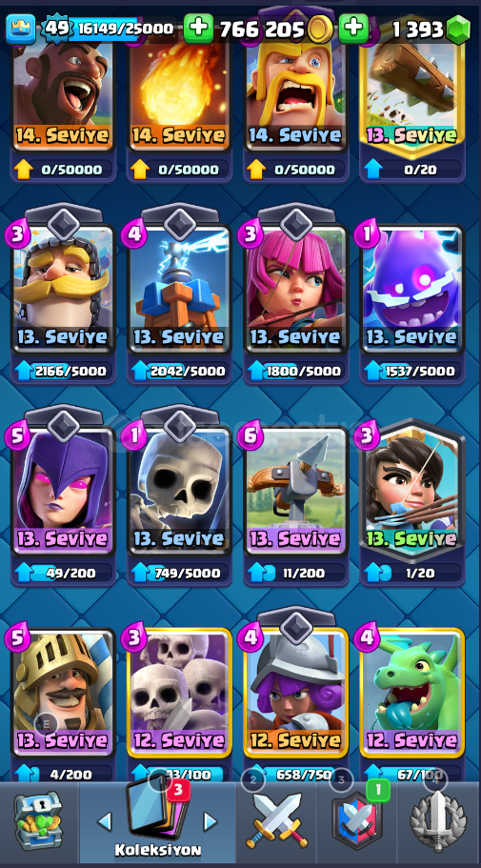Open the Clan shield tab

(x=357, y=820)
